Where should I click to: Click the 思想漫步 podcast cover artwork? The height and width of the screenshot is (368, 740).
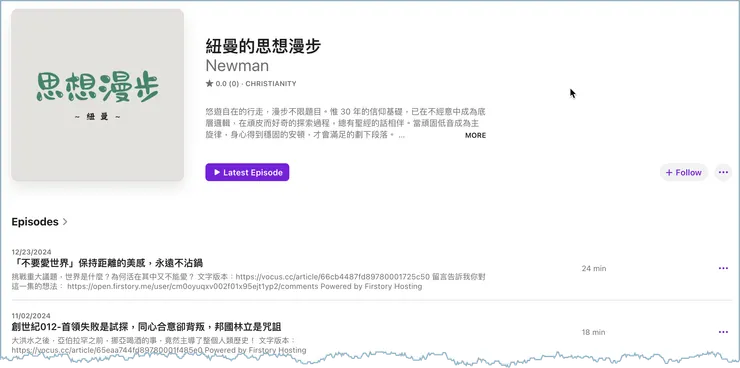coord(98,95)
